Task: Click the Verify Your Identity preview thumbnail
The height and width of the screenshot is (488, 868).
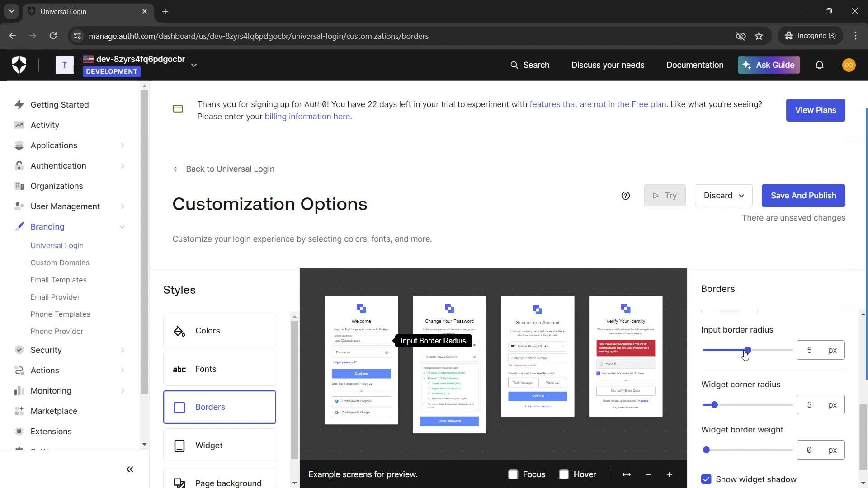Action: pyautogui.click(x=626, y=357)
